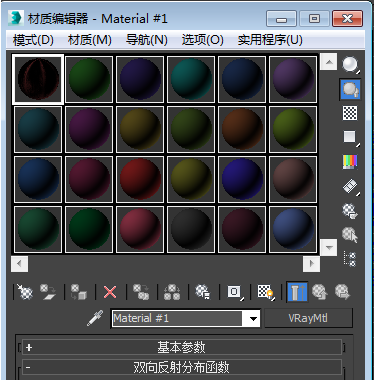Maximize the material editor window
Viewport: 374px width, 380px height.
(x=314, y=19)
